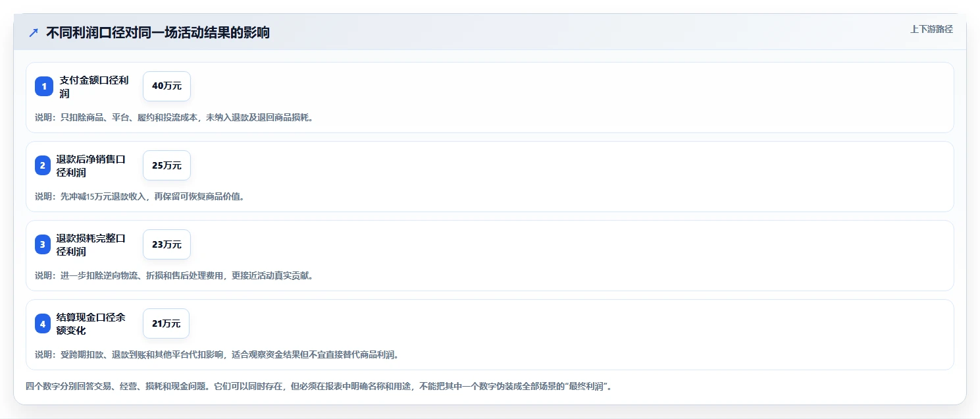The height and width of the screenshot is (419, 980).
Task: Click the note starting 先冲减15万元退款收入
Action: point(142,196)
